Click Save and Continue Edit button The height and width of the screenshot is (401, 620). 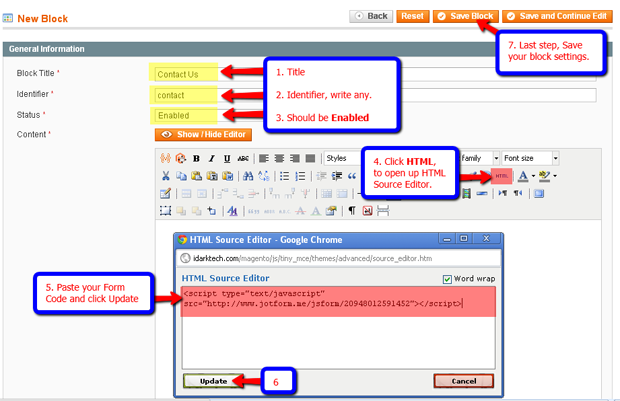click(x=557, y=16)
